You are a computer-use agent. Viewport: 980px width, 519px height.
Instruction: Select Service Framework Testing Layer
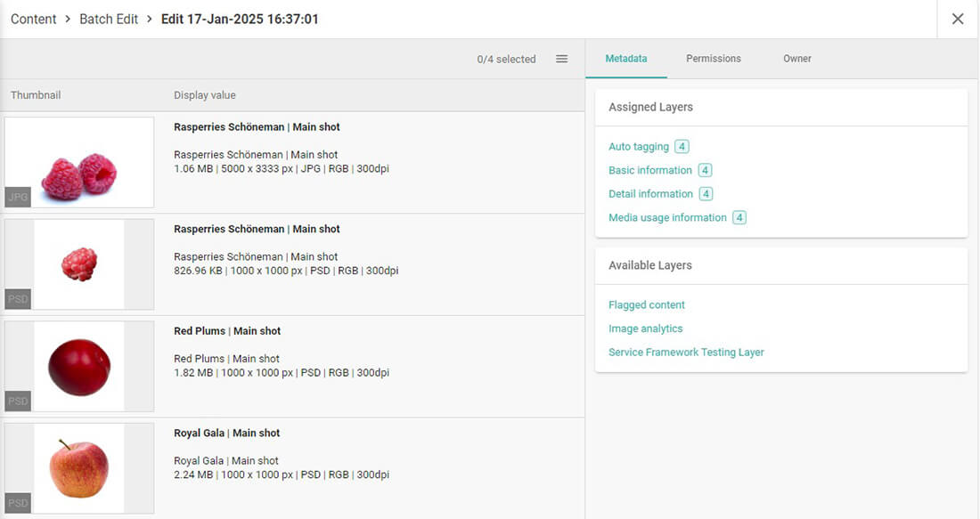point(686,353)
